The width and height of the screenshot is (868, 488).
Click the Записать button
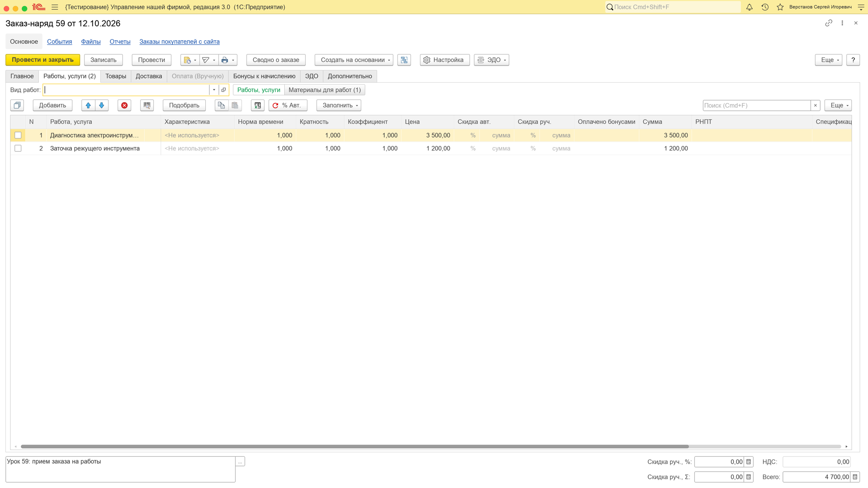pos(104,60)
